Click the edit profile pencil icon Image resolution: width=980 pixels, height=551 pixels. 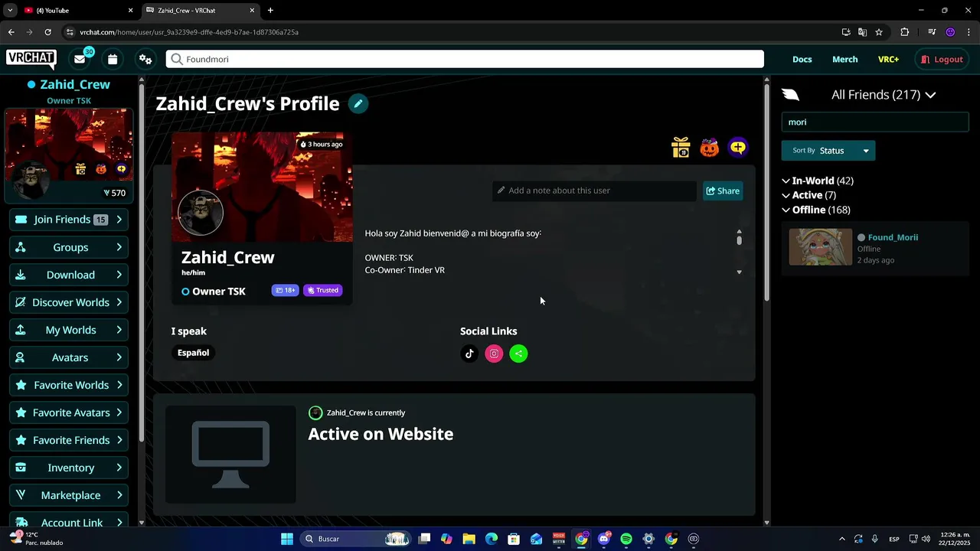pos(358,104)
